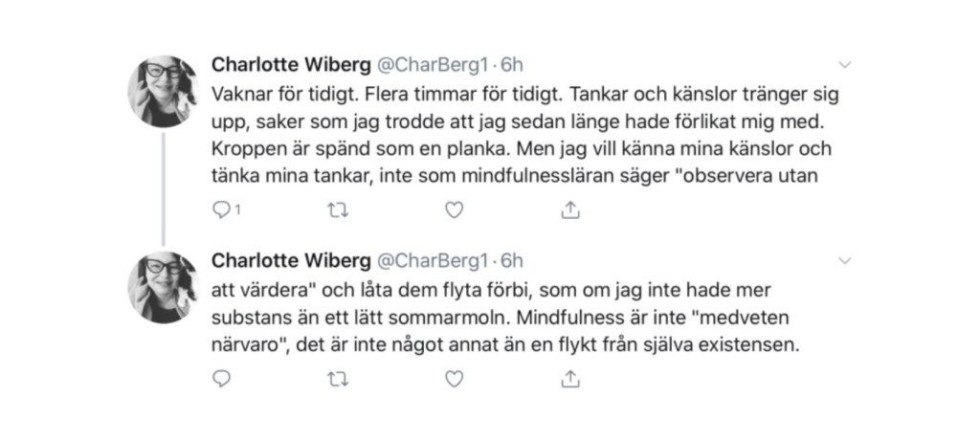Open the second tweet's chevron menu

[844, 260]
